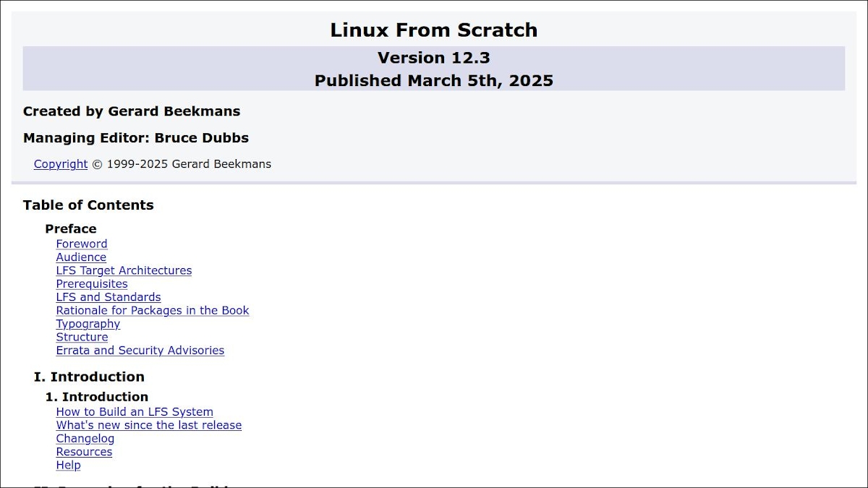Click the Preface heading
The image size is (868, 488).
(71, 229)
